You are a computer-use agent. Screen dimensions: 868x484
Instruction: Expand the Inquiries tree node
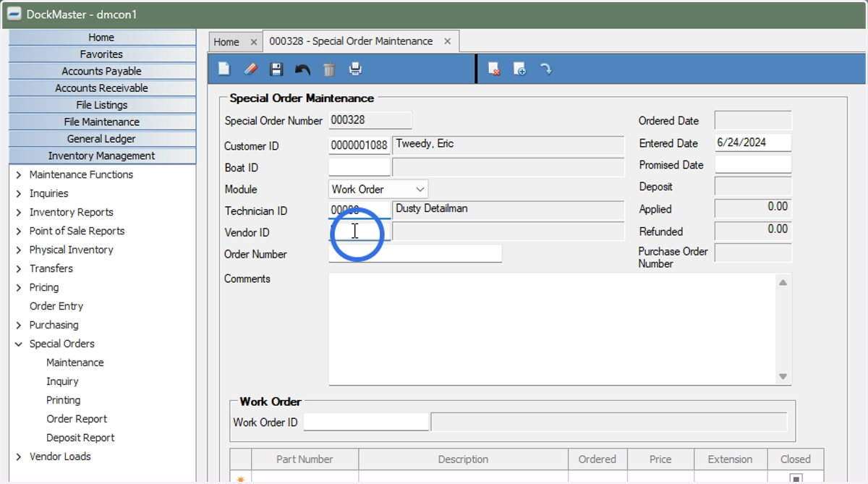pos(19,193)
